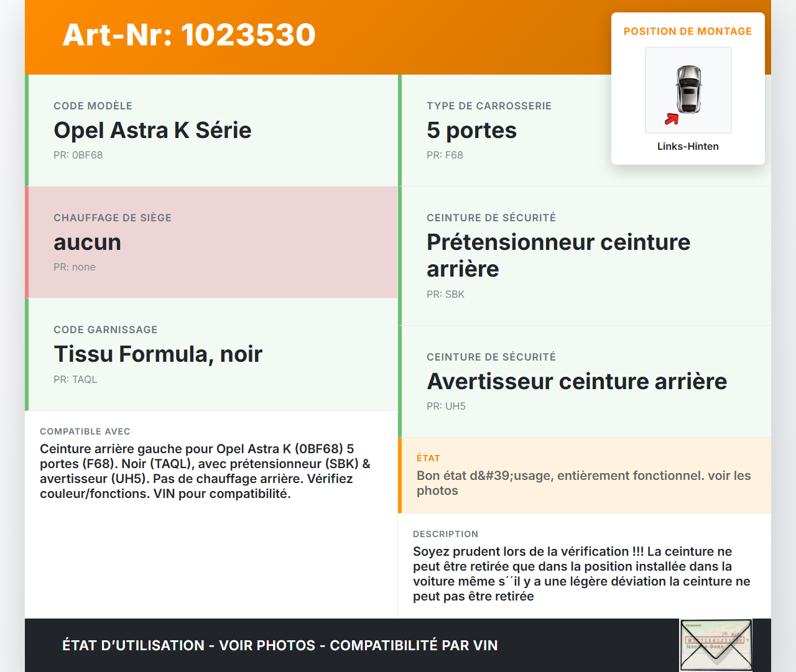
Task: Select "Tissu Formula, noir" value
Action: click(158, 354)
